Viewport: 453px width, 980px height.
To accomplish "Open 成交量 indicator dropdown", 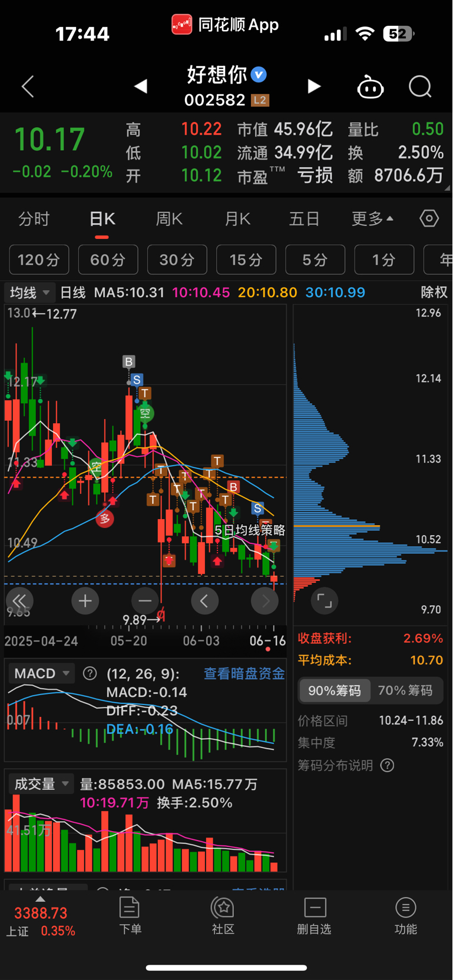I will tap(42, 784).
